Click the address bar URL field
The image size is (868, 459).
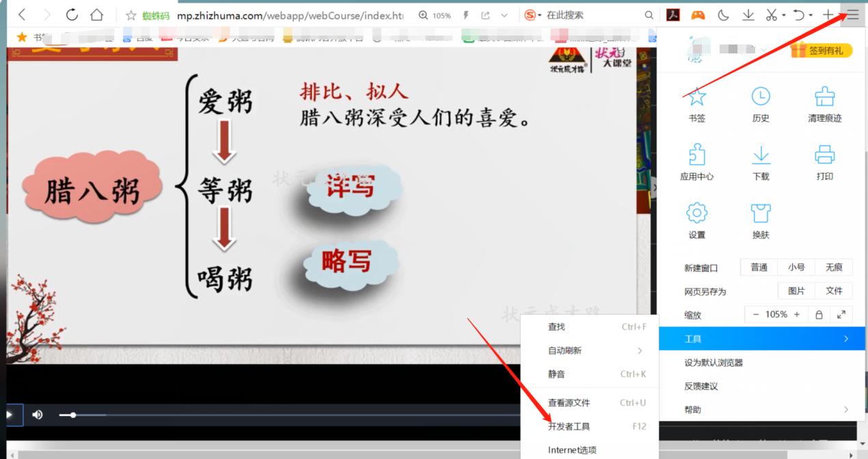(274, 14)
